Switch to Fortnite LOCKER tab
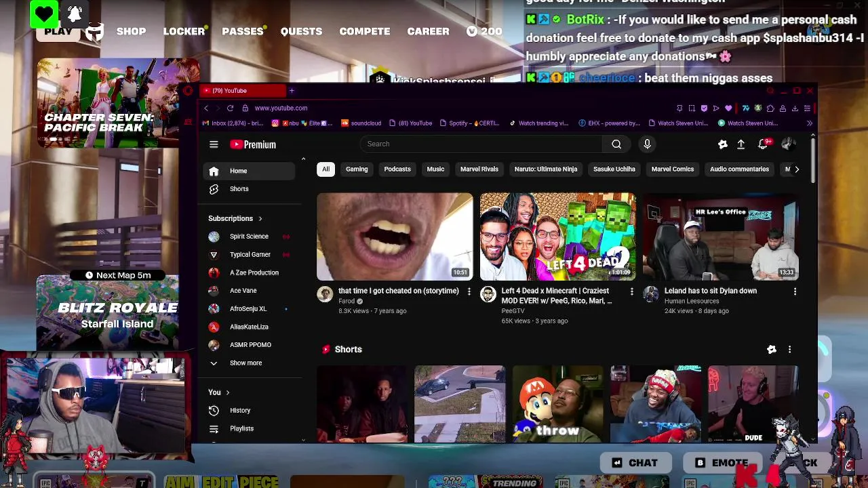Viewport: 868px width, 488px height. (184, 31)
